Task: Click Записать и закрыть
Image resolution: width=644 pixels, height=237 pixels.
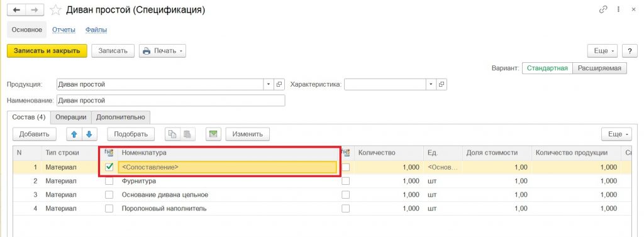Action: click(x=47, y=51)
